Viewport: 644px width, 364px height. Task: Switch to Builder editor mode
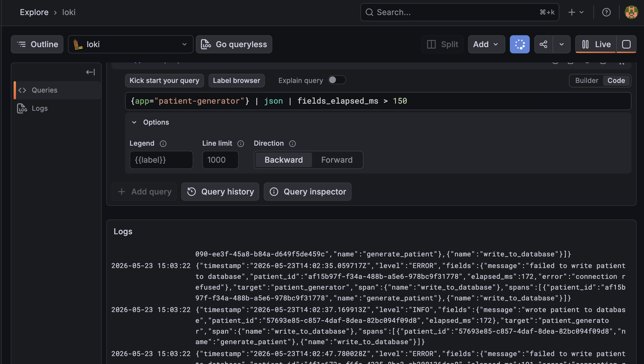pos(587,81)
